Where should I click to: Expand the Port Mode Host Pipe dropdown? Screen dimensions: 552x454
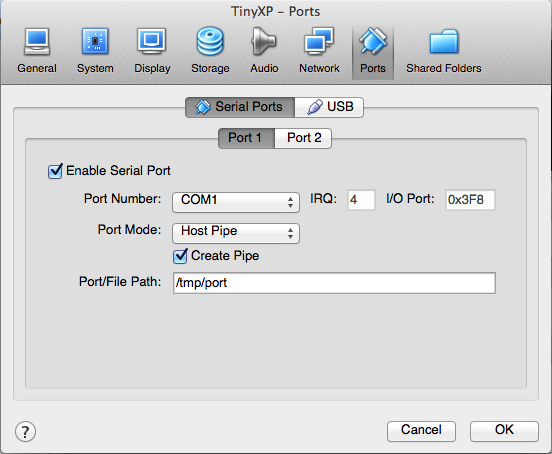point(236,233)
